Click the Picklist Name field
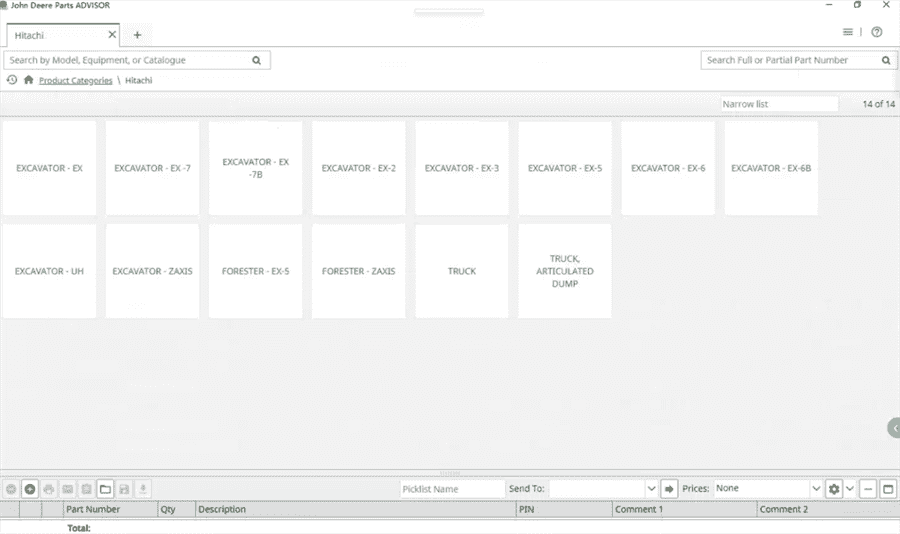Viewport: 900px width, 534px height. (x=452, y=489)
